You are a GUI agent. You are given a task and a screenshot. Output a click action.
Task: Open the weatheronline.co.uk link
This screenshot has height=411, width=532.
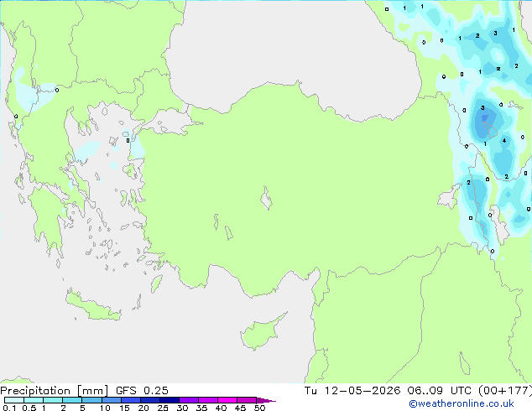coord(462,403)
